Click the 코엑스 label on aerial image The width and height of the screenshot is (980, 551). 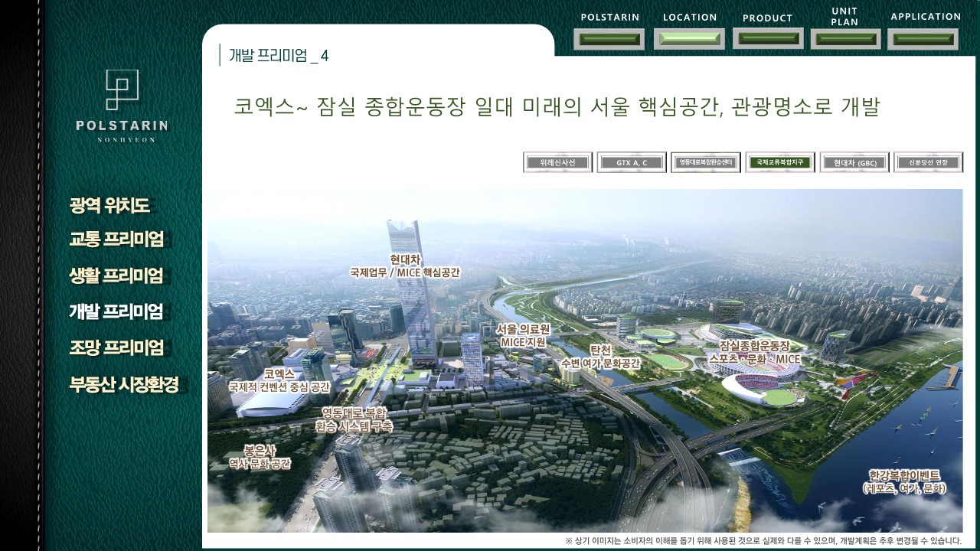pyautogui.click(x=279, y=374)
